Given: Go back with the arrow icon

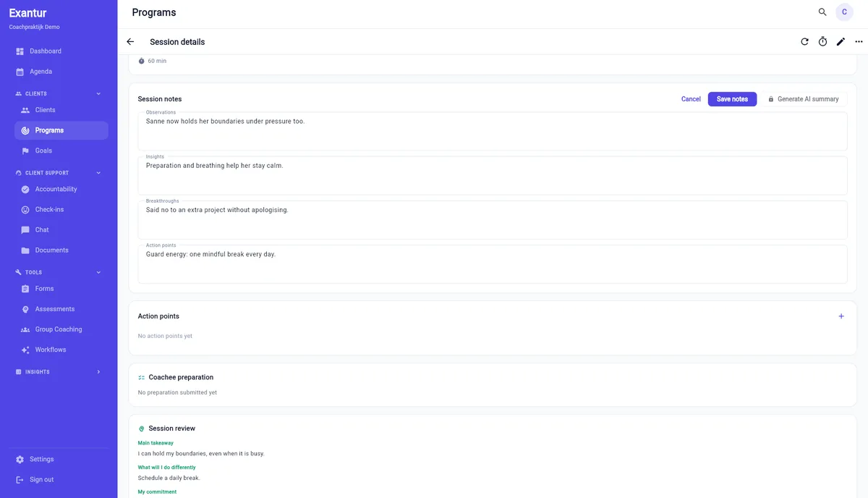Looking at the screenshot, I should 130,42.
